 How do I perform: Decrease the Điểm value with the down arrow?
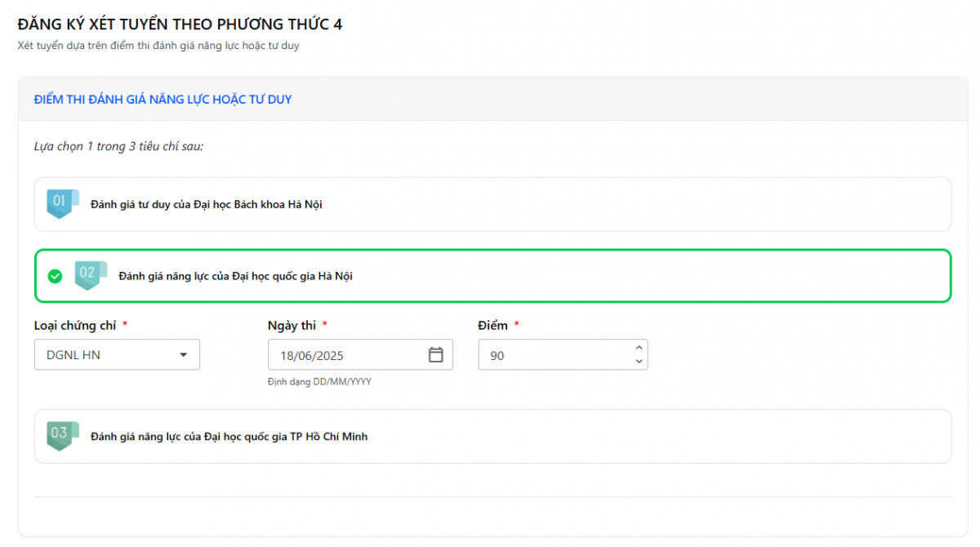coord(639,361)
